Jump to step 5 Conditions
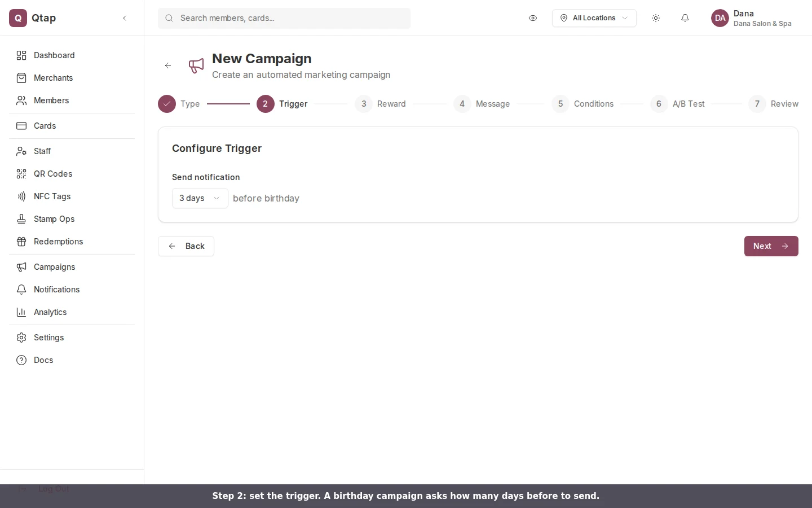This screenshot has width=812, height=508. pos(582,104)
